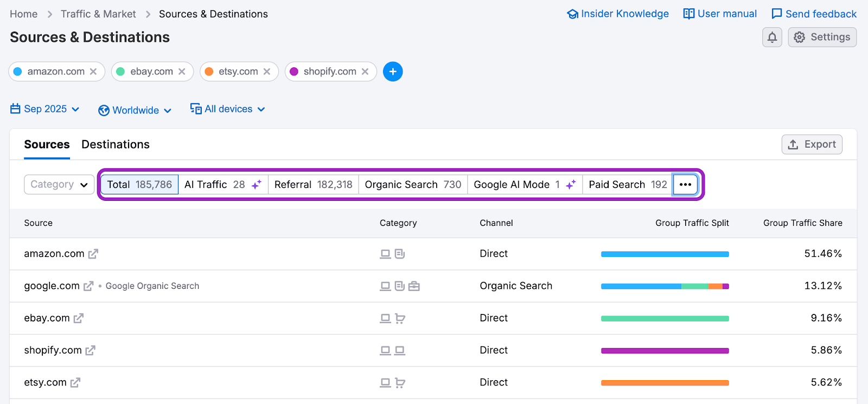Remove etsy.com chip using its X
Viewport: 868px width, 404px height.
pyautogui.click(x=267, y=72)
